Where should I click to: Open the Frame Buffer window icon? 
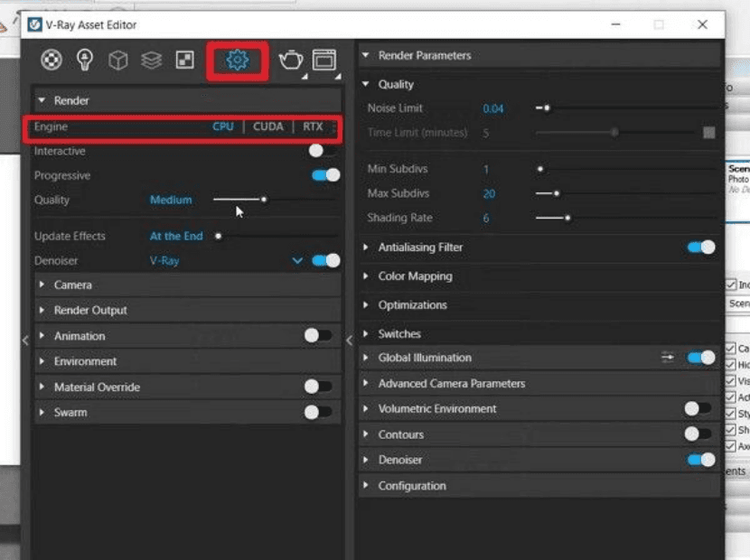(x=324, y=61)
